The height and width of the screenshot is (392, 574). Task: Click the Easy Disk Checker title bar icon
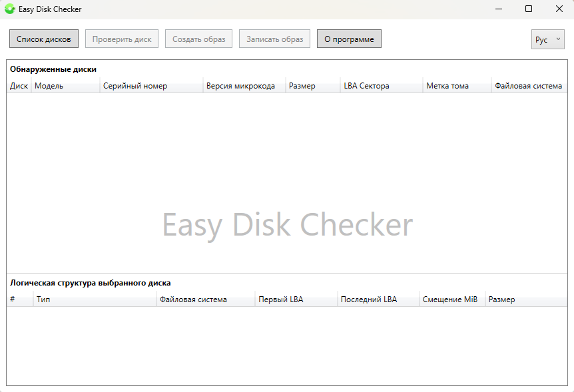tap(10, 9)
